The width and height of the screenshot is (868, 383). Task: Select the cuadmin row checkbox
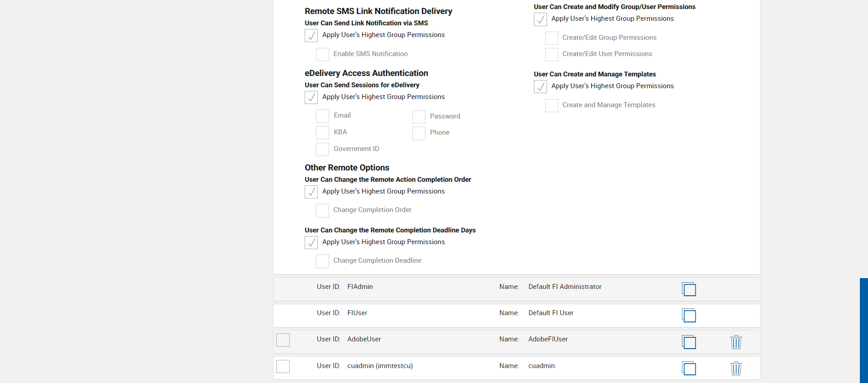click(x=283, y=366)
